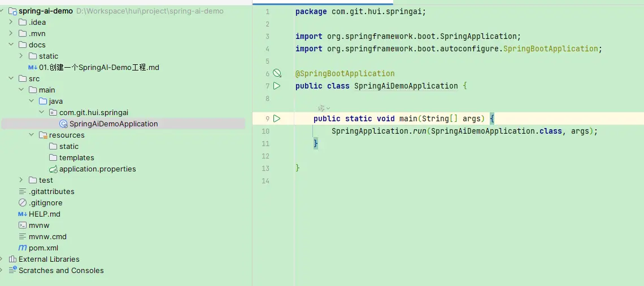Select 01.创建一个SpringAI-Demo工程.md file
The height and width of the screenshot is (286, 644).
point(99,67)
